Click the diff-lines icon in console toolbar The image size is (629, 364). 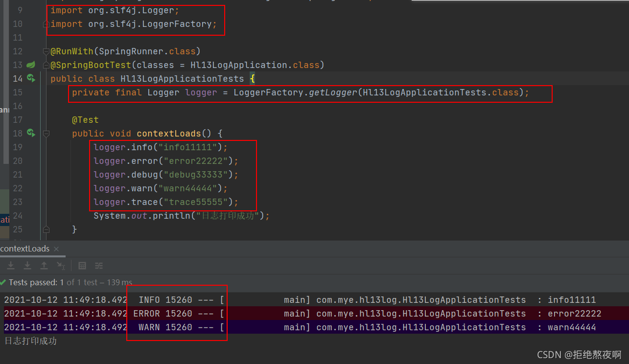click(99, 266)
